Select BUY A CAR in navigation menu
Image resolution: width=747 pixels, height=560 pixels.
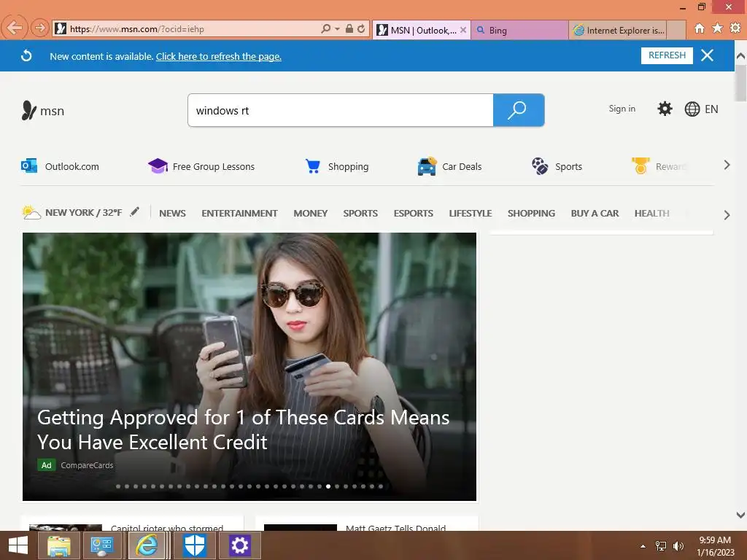click(x=595, y=214)
